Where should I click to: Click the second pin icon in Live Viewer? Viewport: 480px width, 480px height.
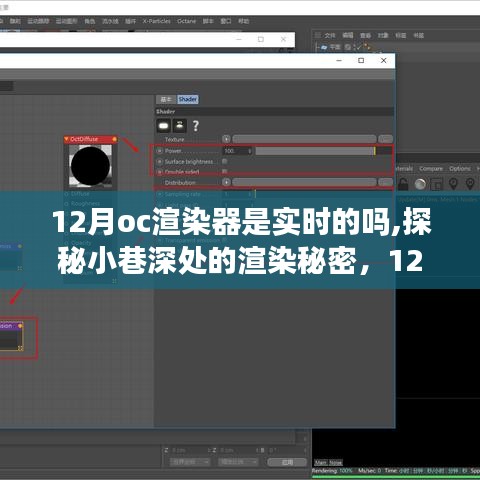point(470,184)
